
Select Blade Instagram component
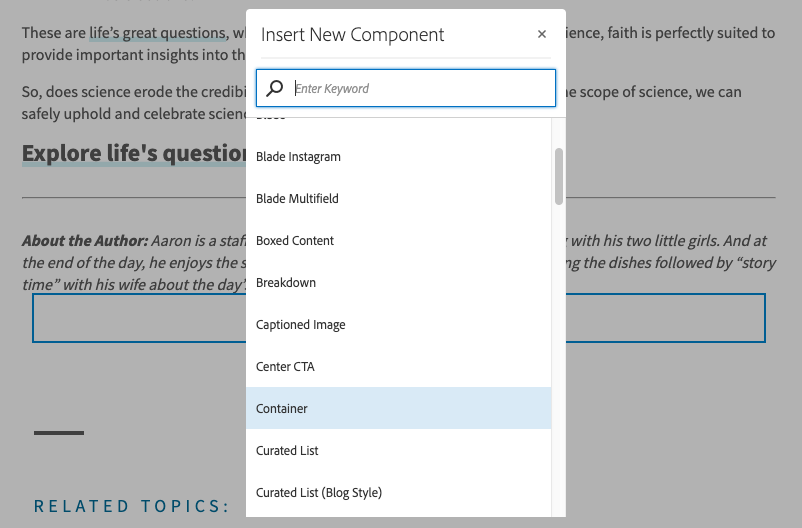[x=298, y=157]
